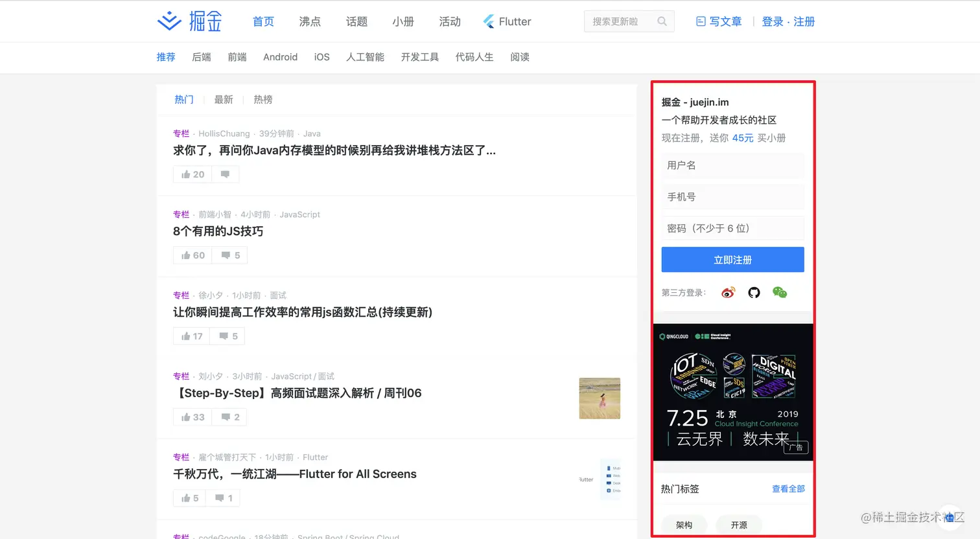This screenshot has height=539, width=980.
Task: Open comments on Step-By-Step 周刊06 article
Action: pos(230,417)
